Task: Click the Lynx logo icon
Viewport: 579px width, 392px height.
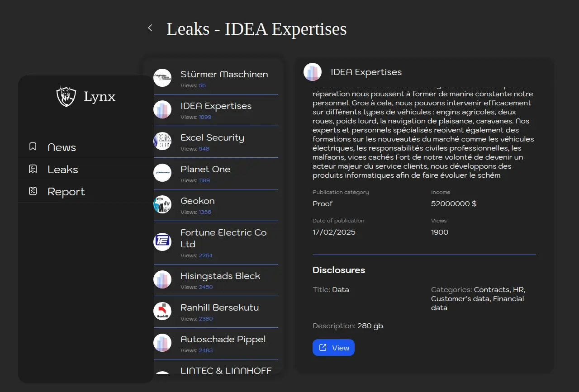Action: click(x=66, y=96)
